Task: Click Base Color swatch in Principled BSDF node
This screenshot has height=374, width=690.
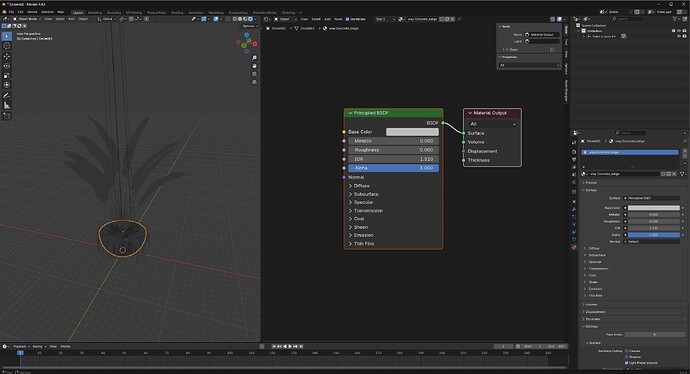Action: (412, 132)
